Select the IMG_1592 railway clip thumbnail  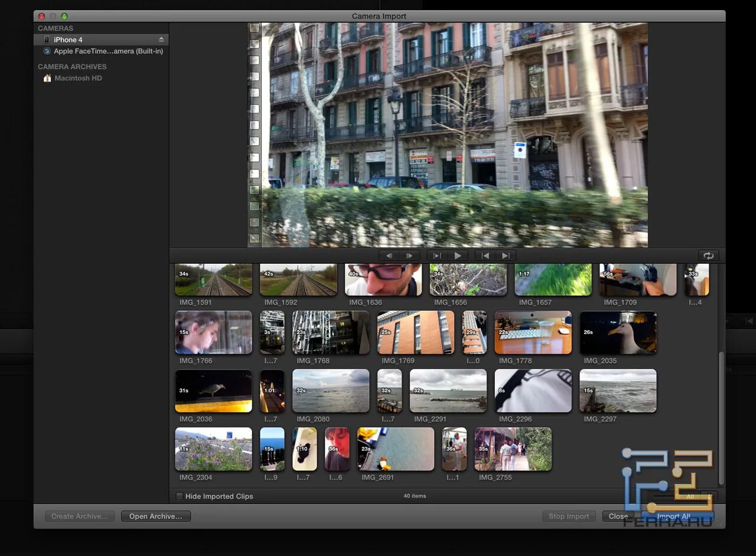tap(298, 280)
